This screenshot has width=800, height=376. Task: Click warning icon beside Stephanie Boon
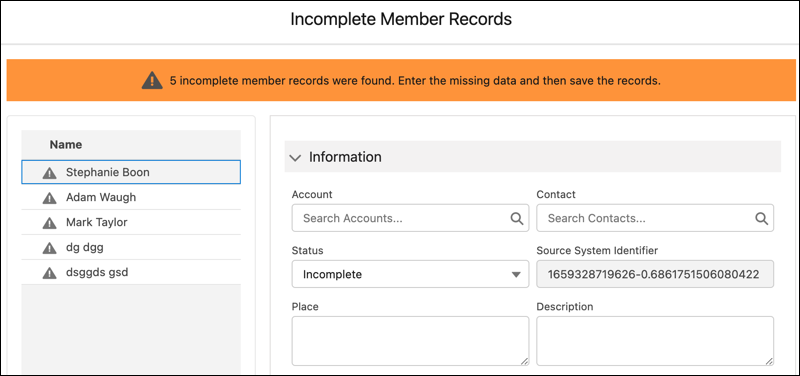pyautogui.click(x=49, y=173)
